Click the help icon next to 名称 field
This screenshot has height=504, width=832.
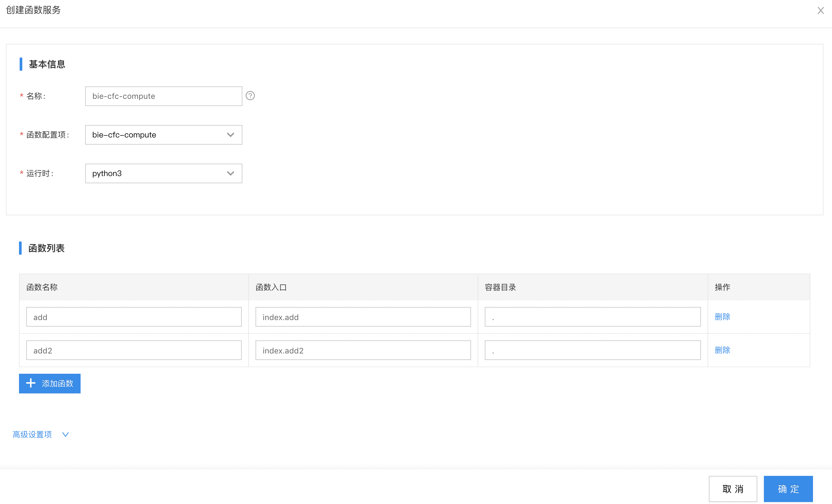tap(250, 96)
